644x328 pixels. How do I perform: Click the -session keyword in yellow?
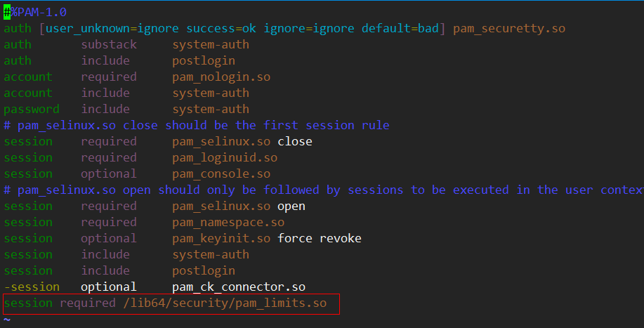click(32, 287)
